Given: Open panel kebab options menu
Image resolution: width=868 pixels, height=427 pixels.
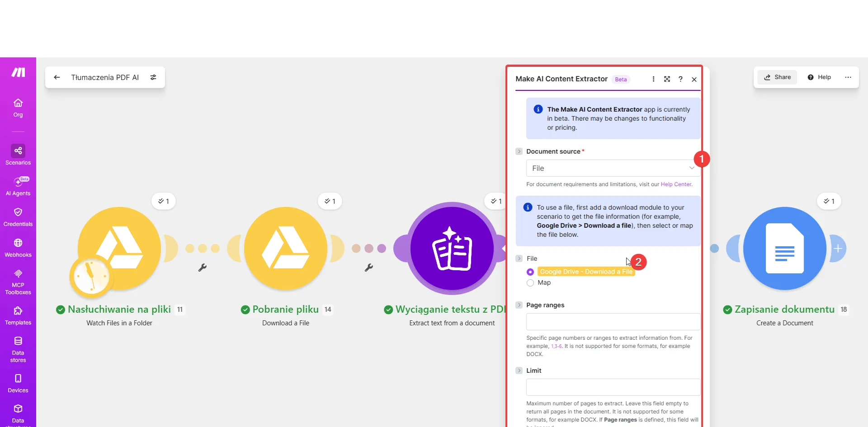Looking at the screenshot, I should click(x=653, y=79).
